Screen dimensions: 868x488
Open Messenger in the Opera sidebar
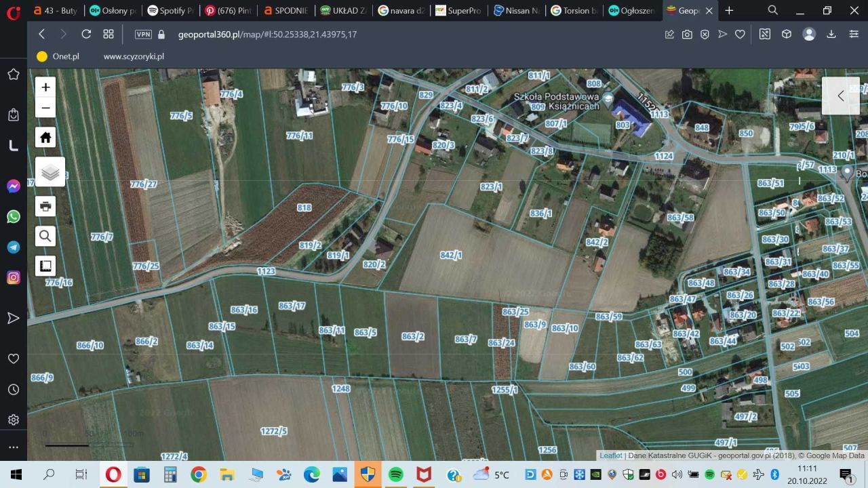pos(14,186)
